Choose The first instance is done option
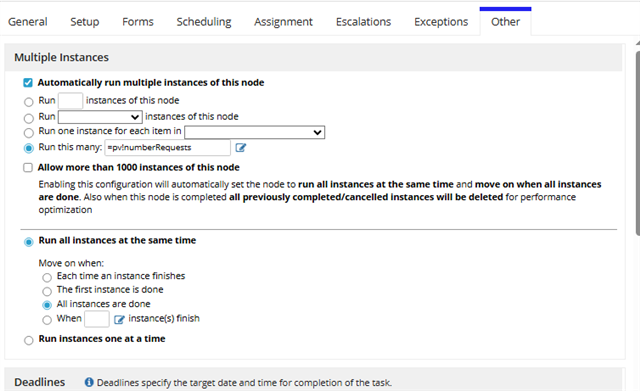Image resolution: width=640 pixels, height=391 pixels. [47, 291]
